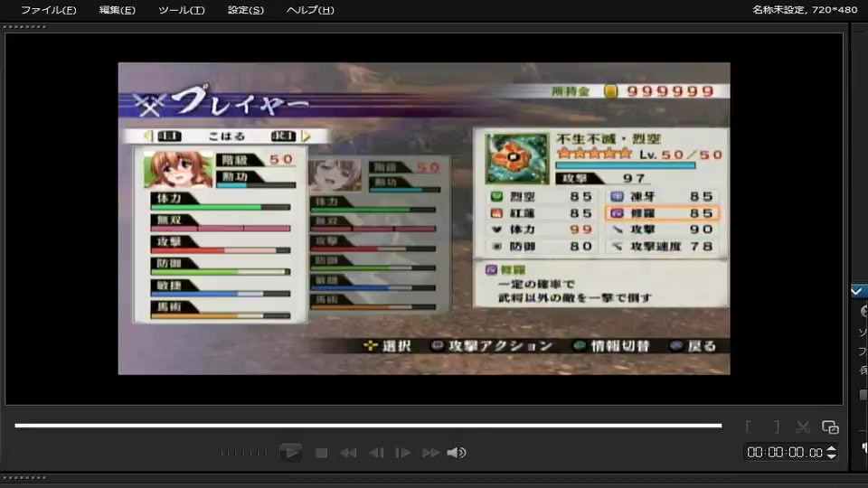Click the timecode field 00:00:00.00
The height and width of the screenshot is (488, 868).
tap(785, 453)
